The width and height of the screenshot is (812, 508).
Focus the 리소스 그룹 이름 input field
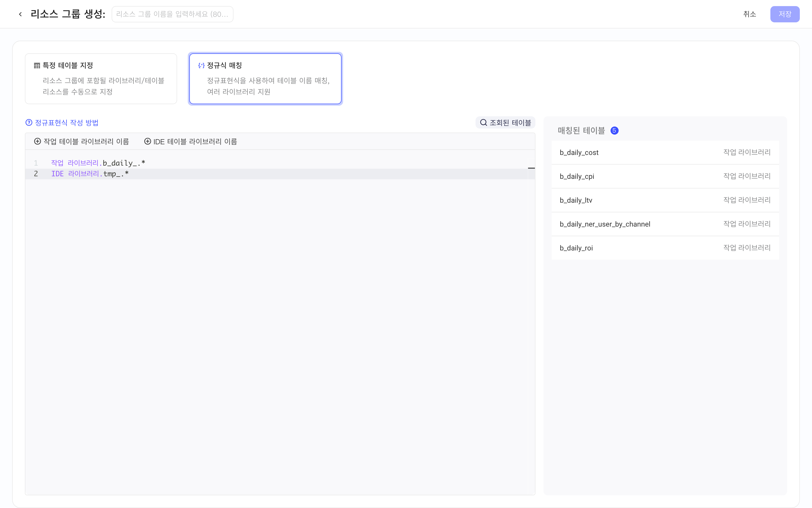pos(173,14)
